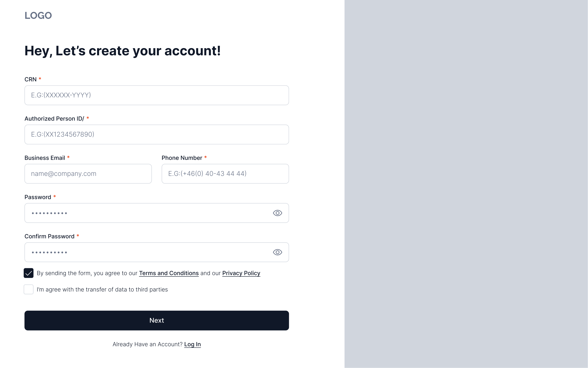Click the CRN required asterisk marker
Image resolution: width=588 pixels, height=368 pixels.
coord(40,79)
